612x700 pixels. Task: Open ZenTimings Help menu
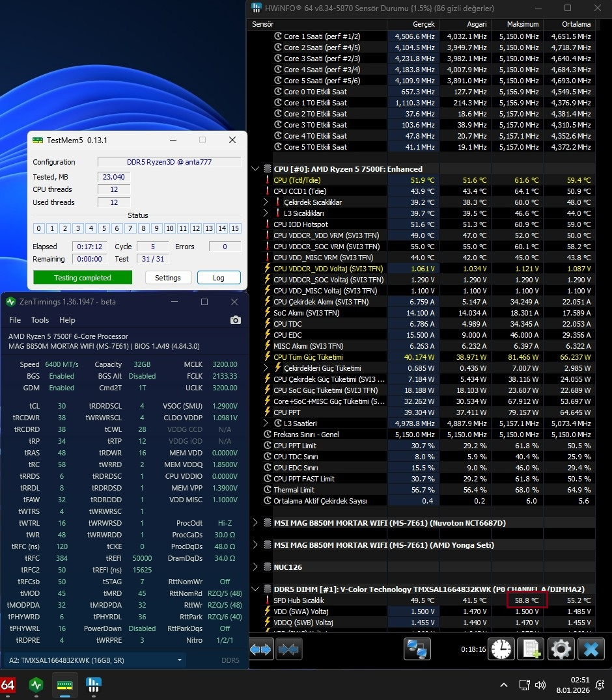[67, 320]
